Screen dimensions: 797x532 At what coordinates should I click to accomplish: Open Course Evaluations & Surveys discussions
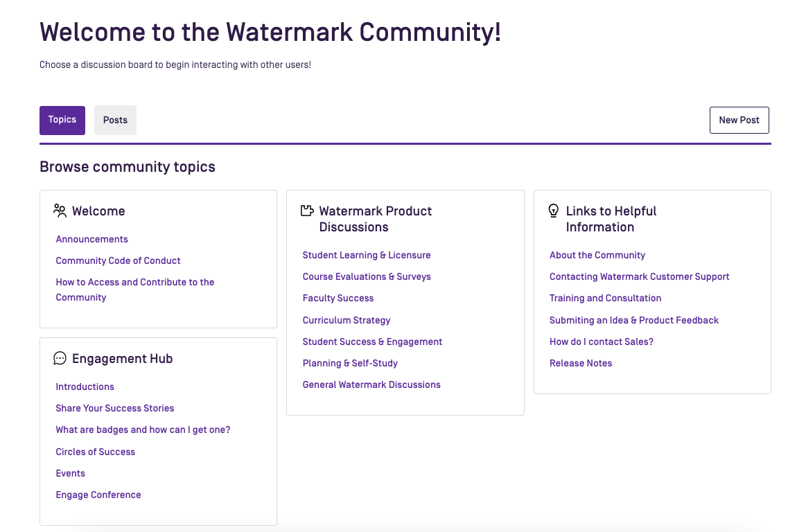click(x=367, y=276)
